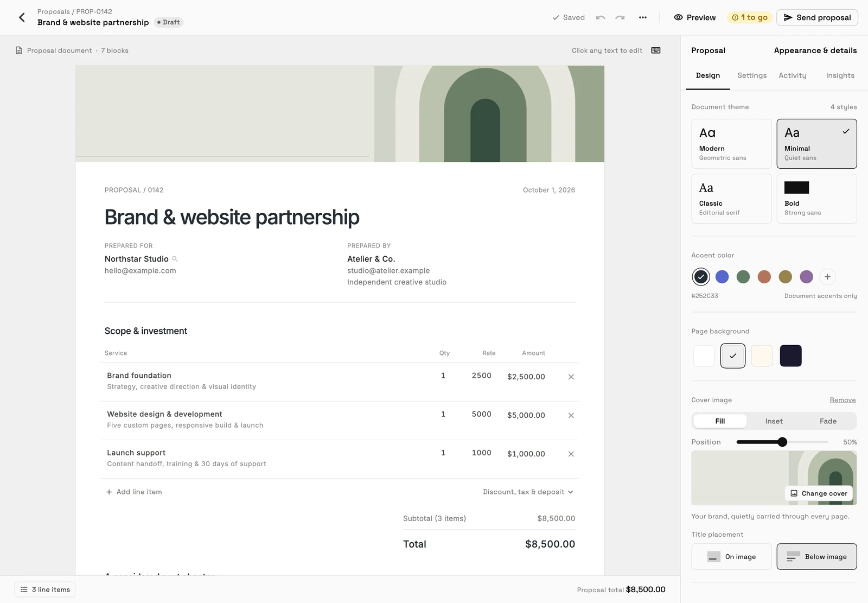Viewport: 868px width, 603px height.
Task: Add a custom accent color with plus
Action: pos(827,277)
